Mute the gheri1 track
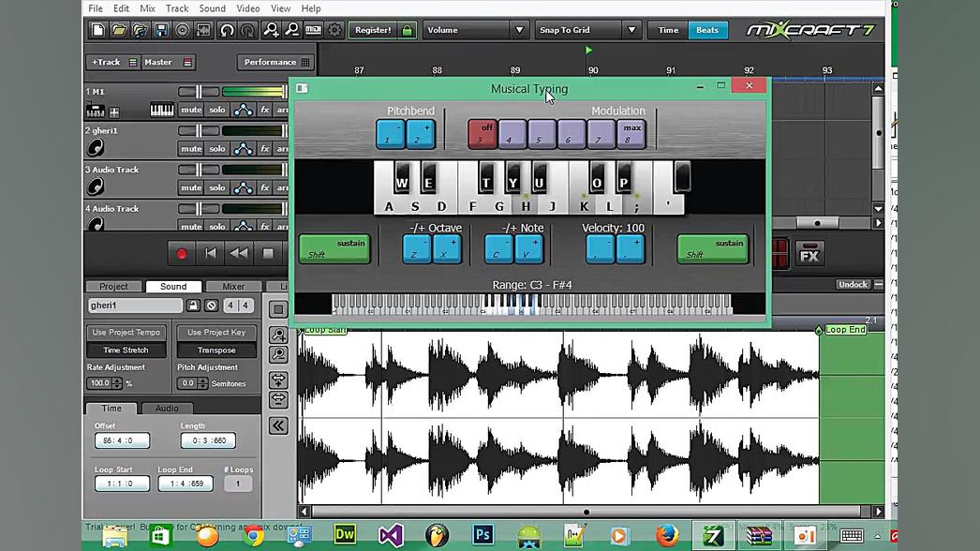980x551 pixels. click(x=191, y=149)
